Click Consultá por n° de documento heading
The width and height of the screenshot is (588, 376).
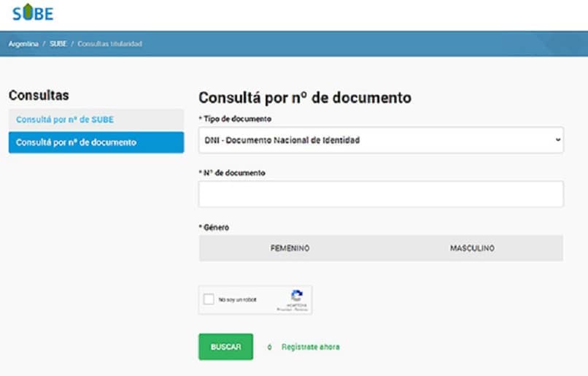(x=305, y=98)
